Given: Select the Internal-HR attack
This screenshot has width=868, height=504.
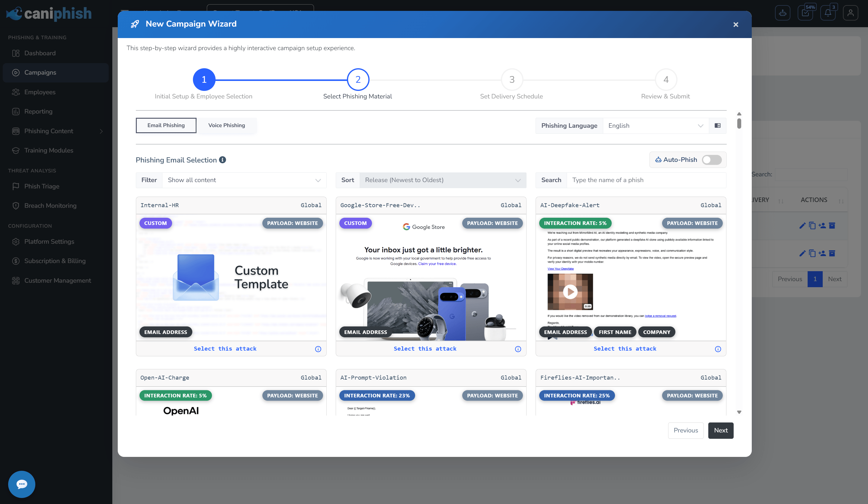Looking at the screenshot, I should [x=225, y=348].
